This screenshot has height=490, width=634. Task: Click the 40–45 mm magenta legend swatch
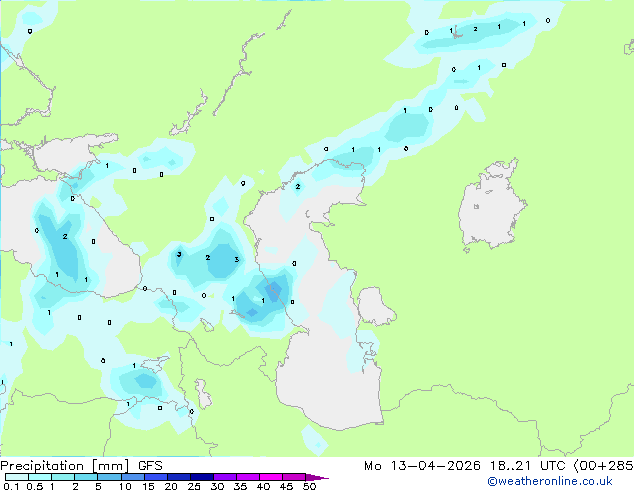point(271,477)
